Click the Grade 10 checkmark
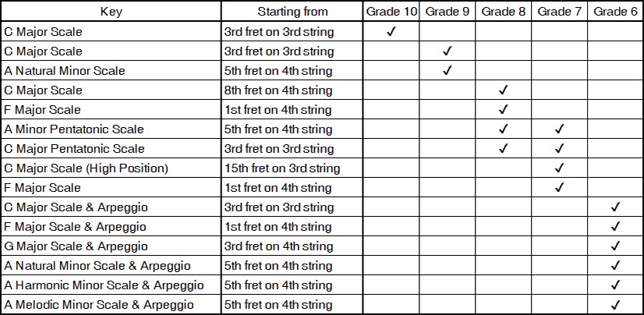The width and height of the screenshot is (644, 315). pos(391,32)
